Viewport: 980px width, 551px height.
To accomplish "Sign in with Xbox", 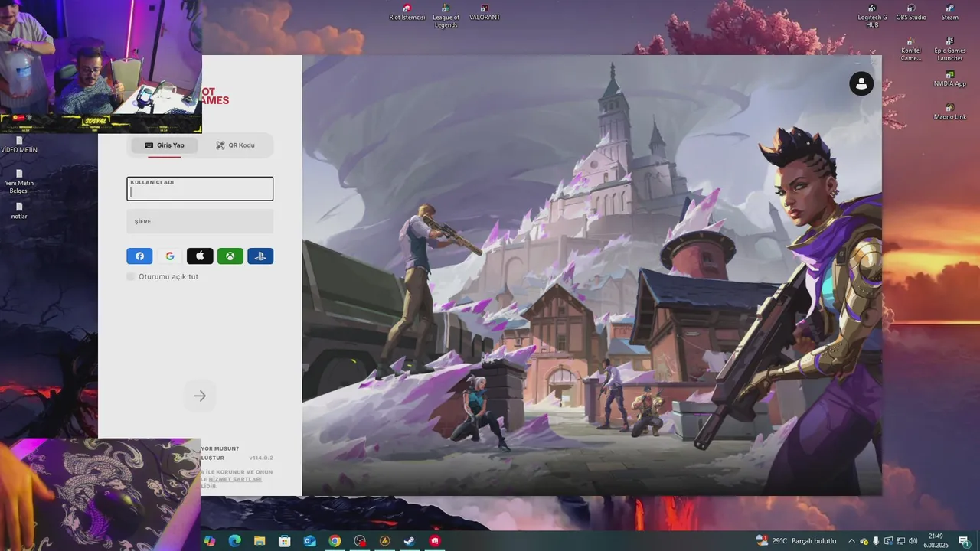I will click(230, 256).
